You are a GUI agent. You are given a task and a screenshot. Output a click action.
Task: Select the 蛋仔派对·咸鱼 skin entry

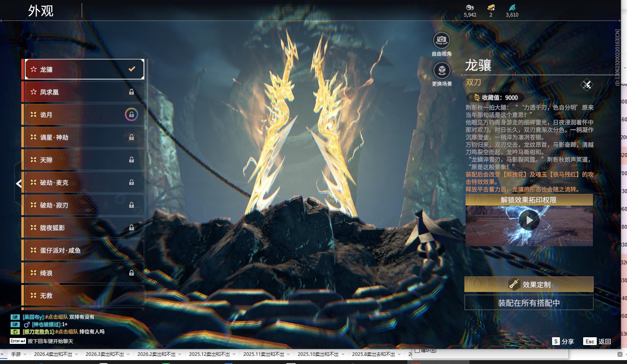[83, 250]
